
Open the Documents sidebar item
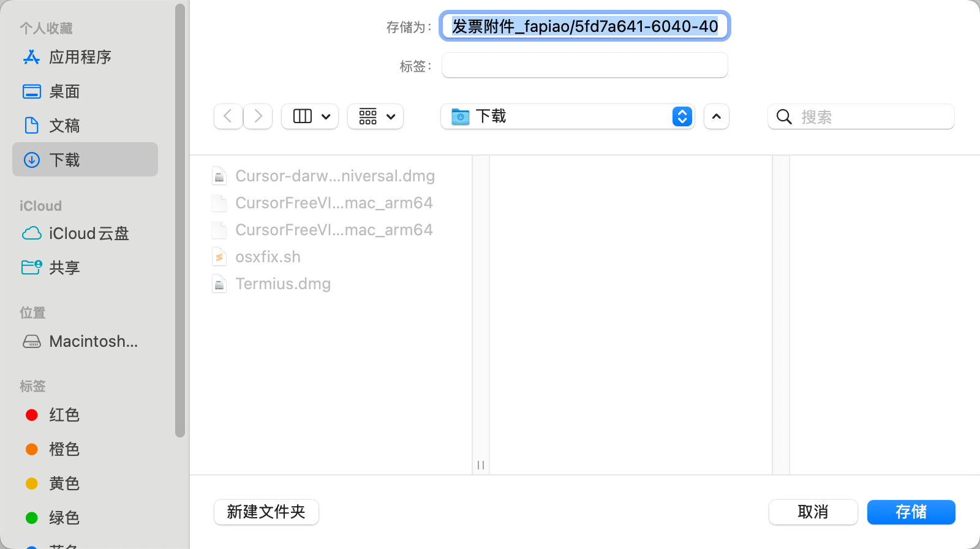64,126
